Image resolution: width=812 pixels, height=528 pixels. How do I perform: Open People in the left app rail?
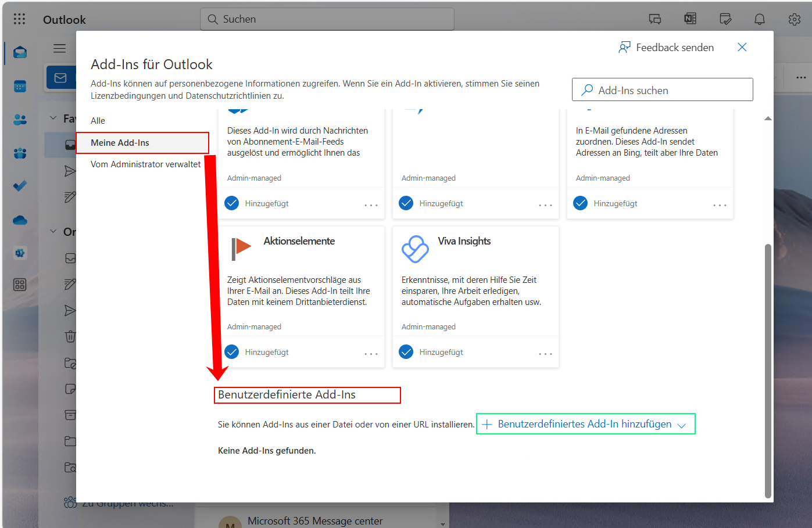tap(20, 120)
